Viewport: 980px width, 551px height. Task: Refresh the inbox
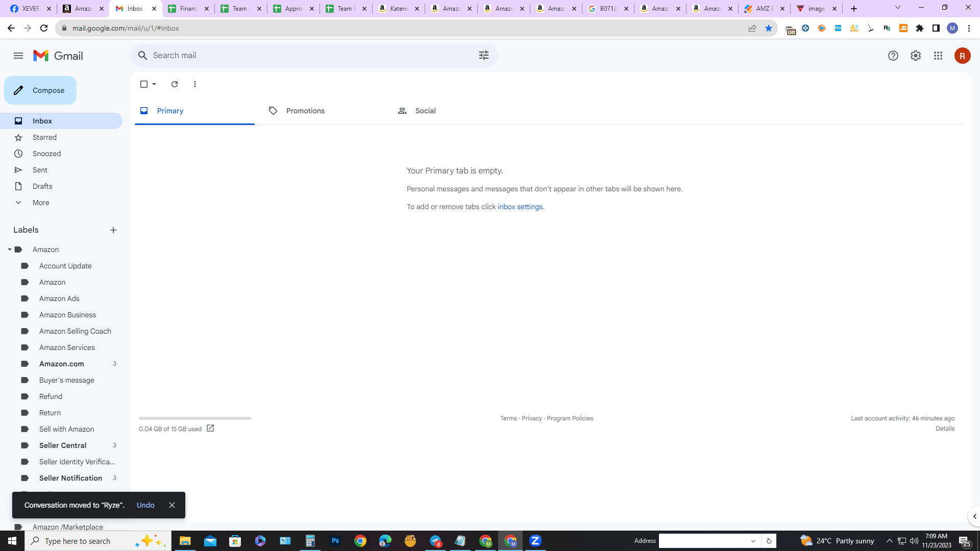[x=175, y=84]
